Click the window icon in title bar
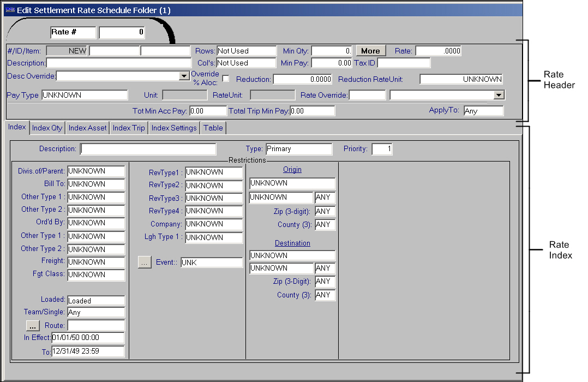 point(10,10)
